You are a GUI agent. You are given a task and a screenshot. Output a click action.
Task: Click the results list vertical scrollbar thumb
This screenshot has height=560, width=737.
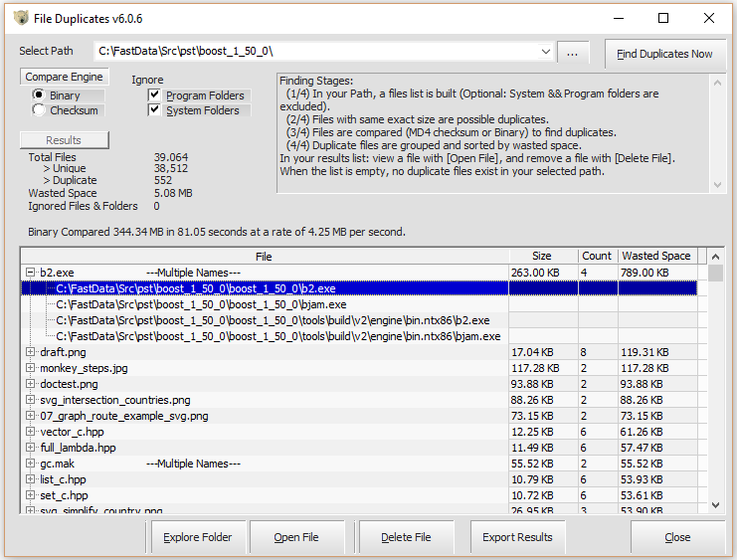715,274
